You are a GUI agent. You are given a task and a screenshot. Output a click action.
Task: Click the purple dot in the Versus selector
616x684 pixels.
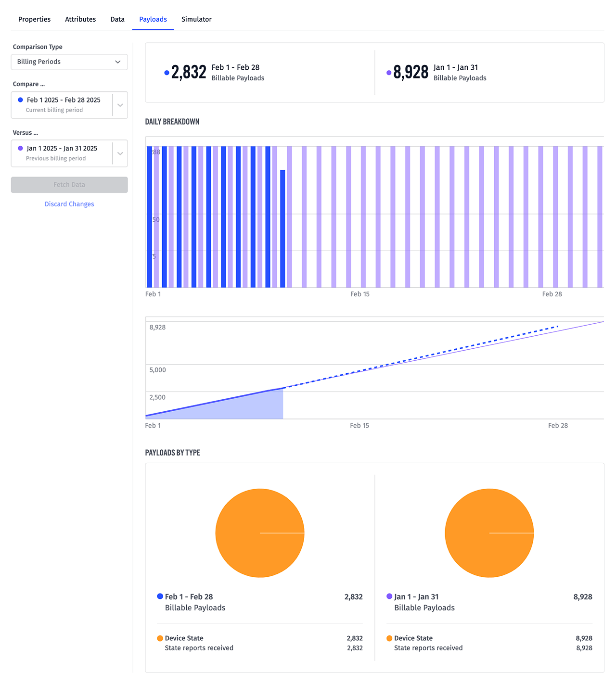(x=20, y=148)
